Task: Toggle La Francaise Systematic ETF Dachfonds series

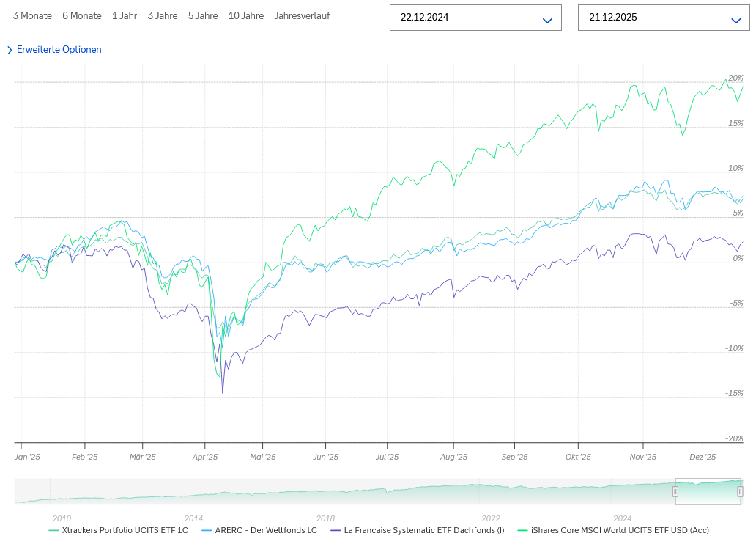Action: (418, 530)
